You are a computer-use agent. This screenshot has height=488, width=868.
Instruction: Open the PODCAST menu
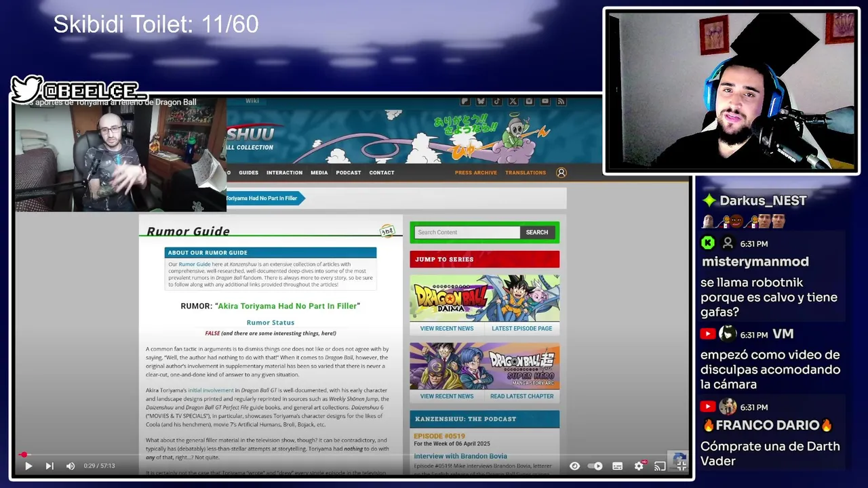[349, 173]
